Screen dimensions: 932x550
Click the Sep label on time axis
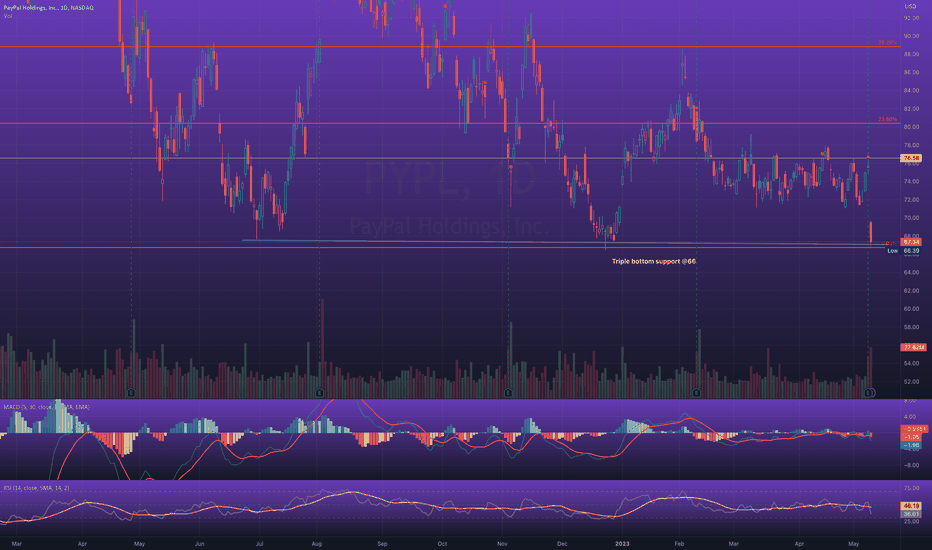382,543
